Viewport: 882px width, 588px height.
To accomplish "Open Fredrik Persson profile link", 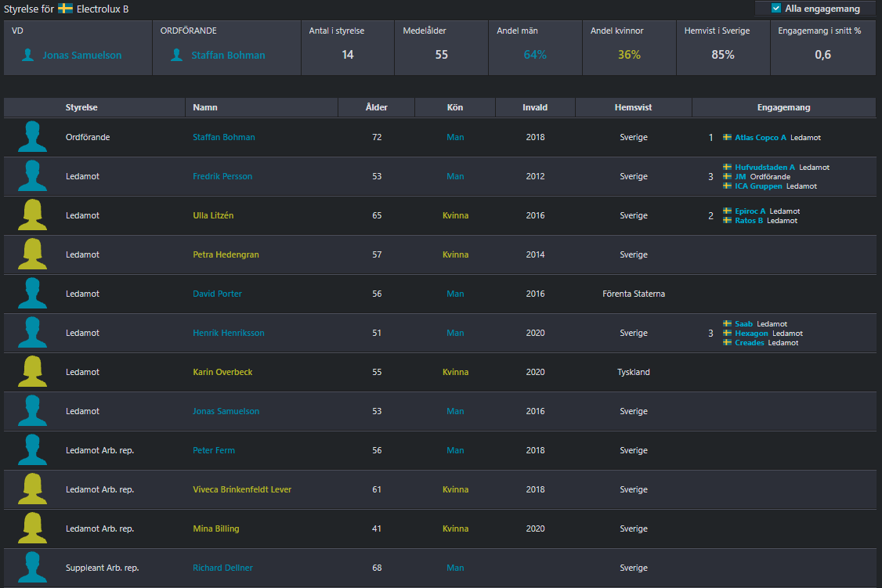I will (x=222, y=176).
